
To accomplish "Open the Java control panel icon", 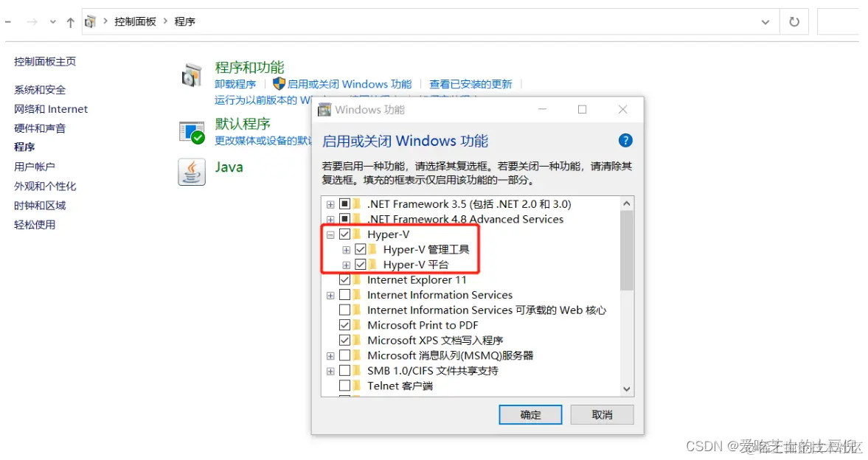I will [192, 172].
